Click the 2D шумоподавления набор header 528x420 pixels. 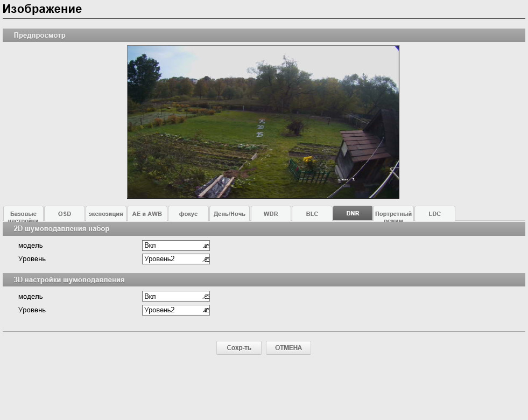tap(264, 229)
